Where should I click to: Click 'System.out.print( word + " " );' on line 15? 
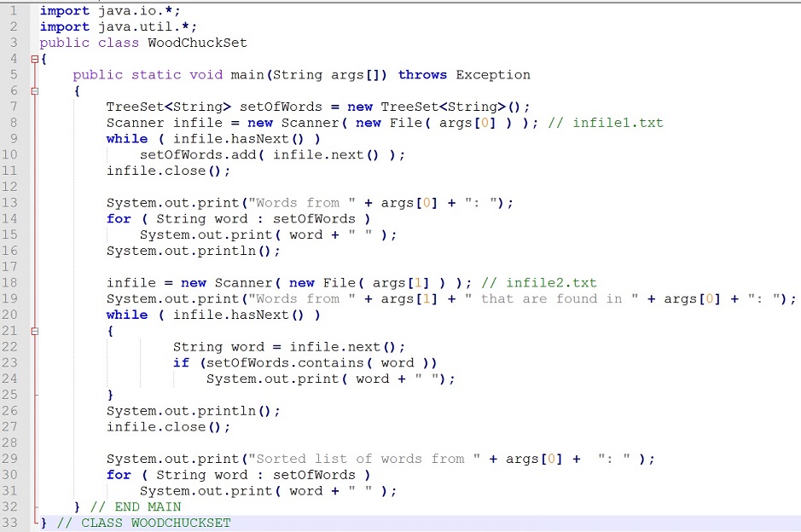[268, 234]
